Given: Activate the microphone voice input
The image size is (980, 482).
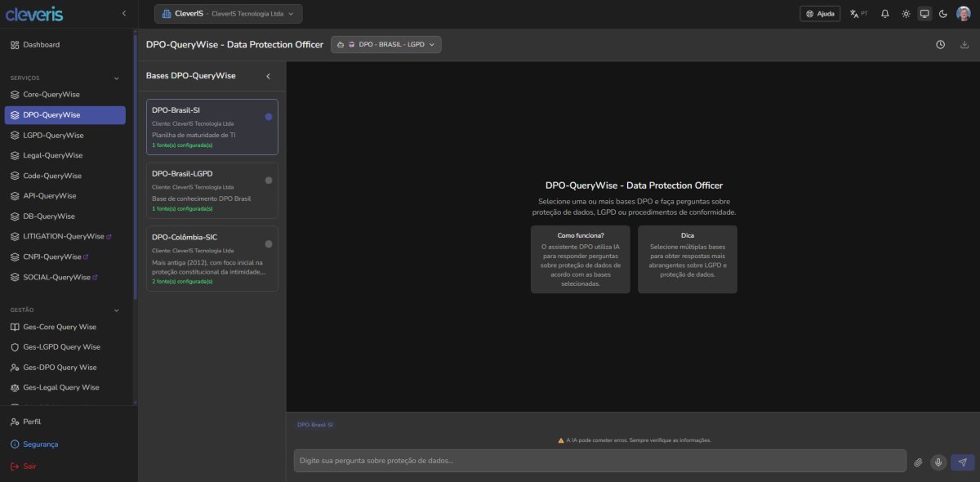Looking at the screenshot, I should [x=938, y=462].
